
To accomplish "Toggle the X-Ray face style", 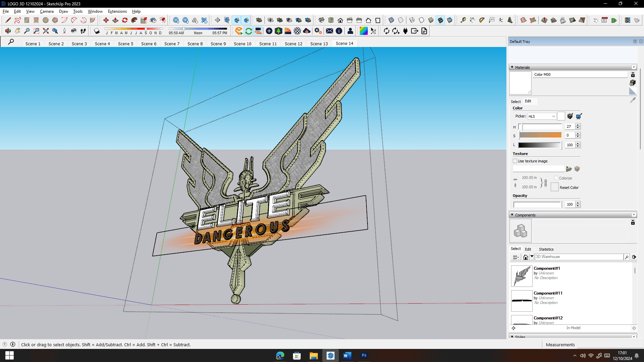I will (x=391, y=20).
